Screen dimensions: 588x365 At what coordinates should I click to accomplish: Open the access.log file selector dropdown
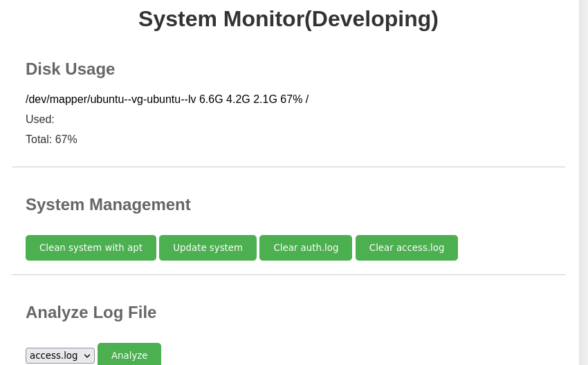(x=60, y=355)
